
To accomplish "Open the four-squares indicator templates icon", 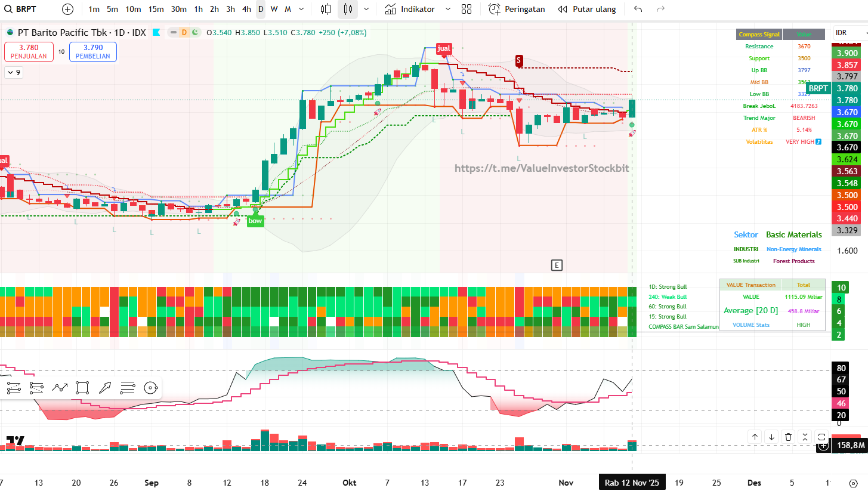I will click(x=467, y=9).
